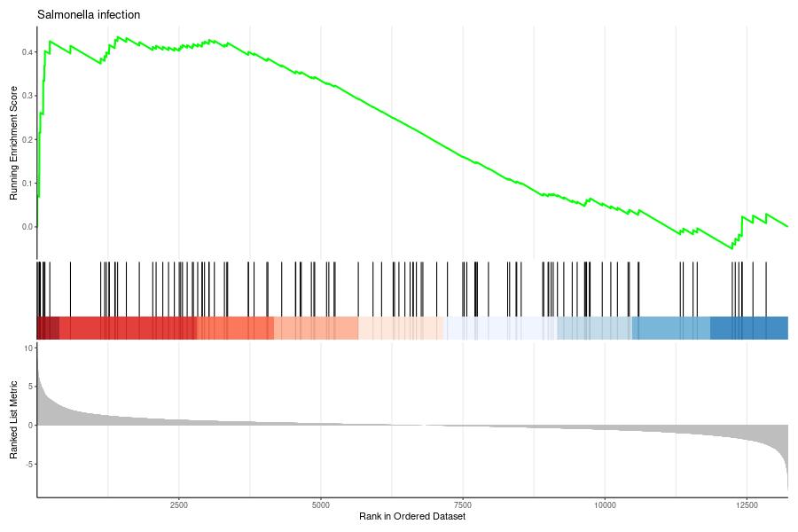Click the 'Rank in Ordered Dataset' axis title
The image size is (798, 532).
(x=412, y=516)
